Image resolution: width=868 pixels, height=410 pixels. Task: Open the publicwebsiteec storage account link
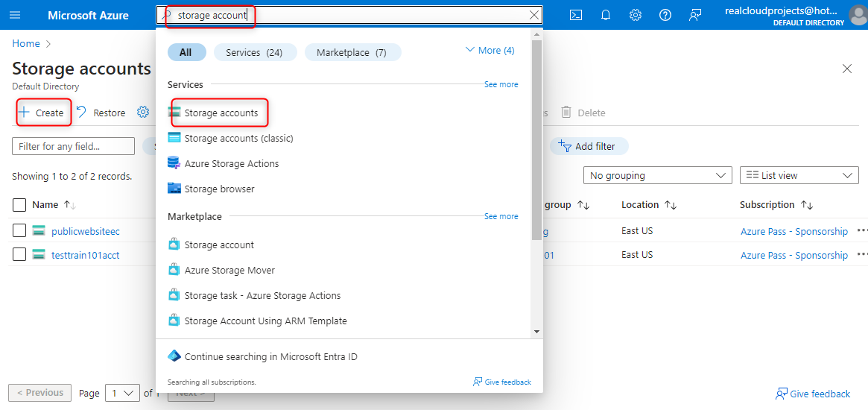pyautogui.click(x=86, y=231)
